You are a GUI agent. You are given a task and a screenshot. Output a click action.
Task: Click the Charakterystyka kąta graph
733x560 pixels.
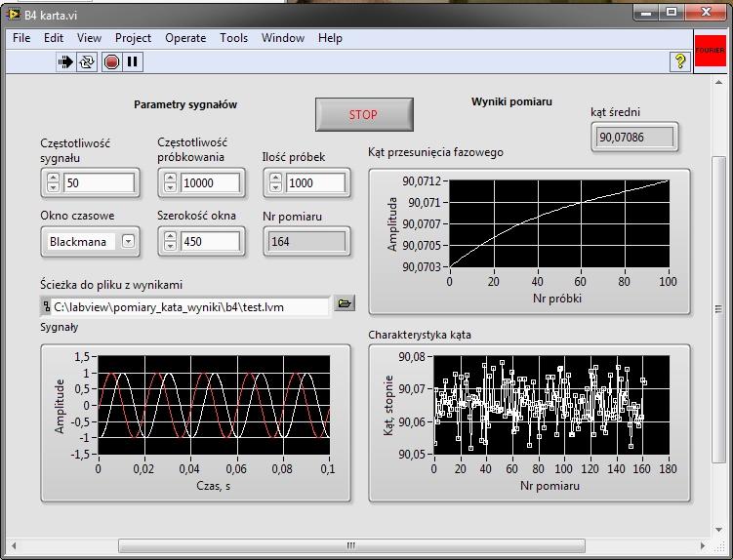click(551, 405)
